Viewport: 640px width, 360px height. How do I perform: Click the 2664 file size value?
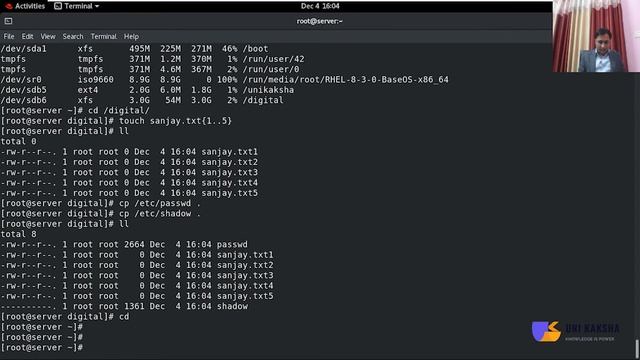pyautogui.click(x=134, y=244)
